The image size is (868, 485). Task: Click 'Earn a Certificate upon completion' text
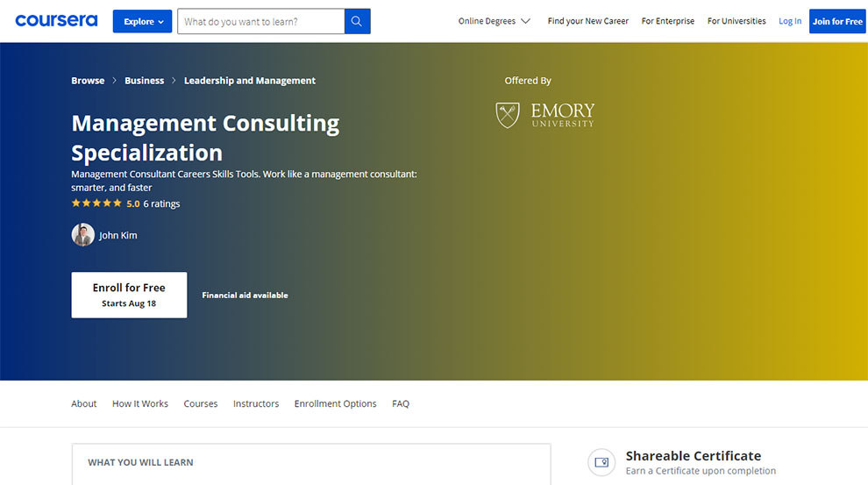[x=701, y=471]
